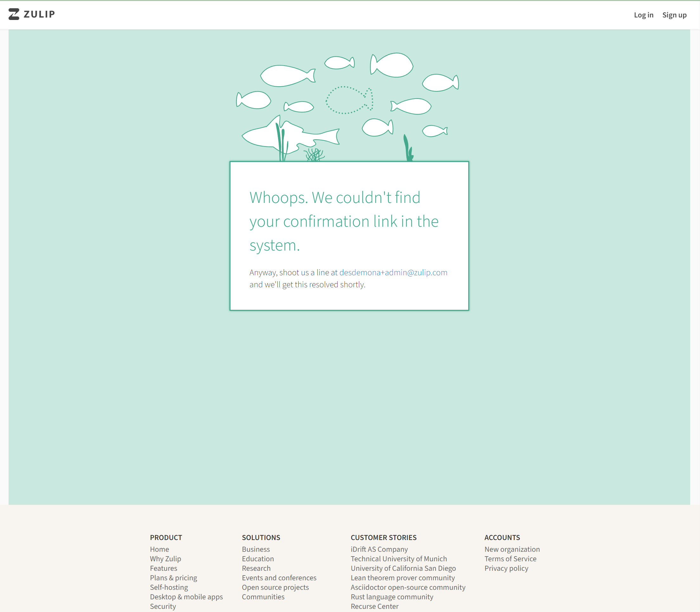
Task: Open Events and conferences
Action: [279, 577]
